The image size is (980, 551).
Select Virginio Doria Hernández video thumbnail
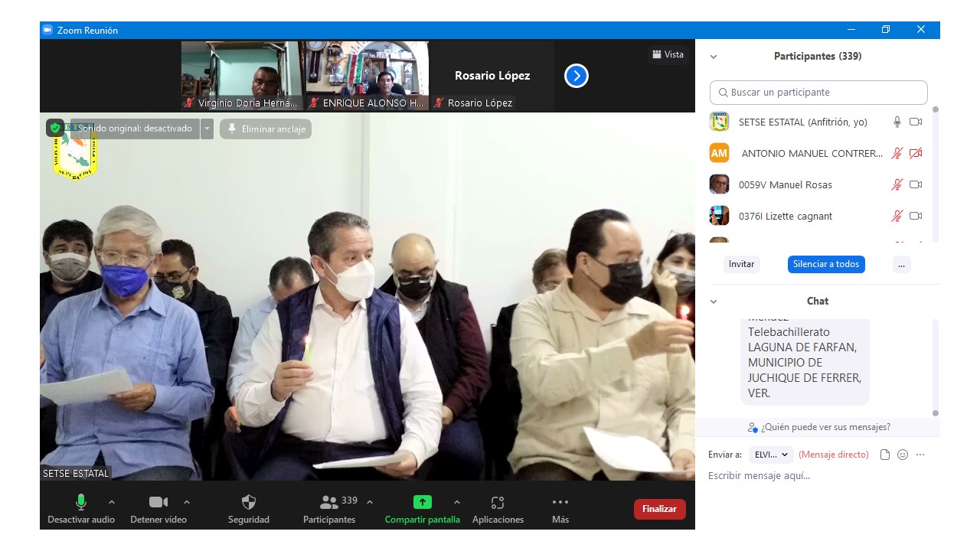pyautogui.click(x=241, y=76)
